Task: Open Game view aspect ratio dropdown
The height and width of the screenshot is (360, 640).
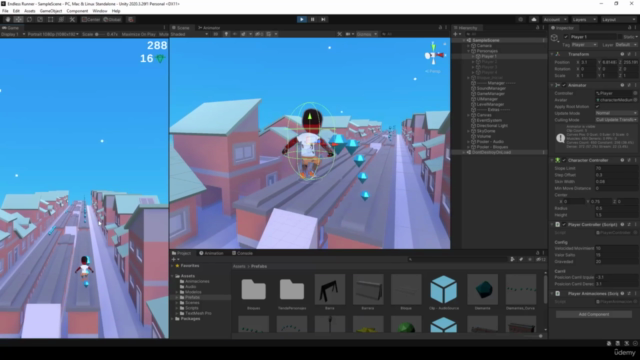Action: (53, 34)
